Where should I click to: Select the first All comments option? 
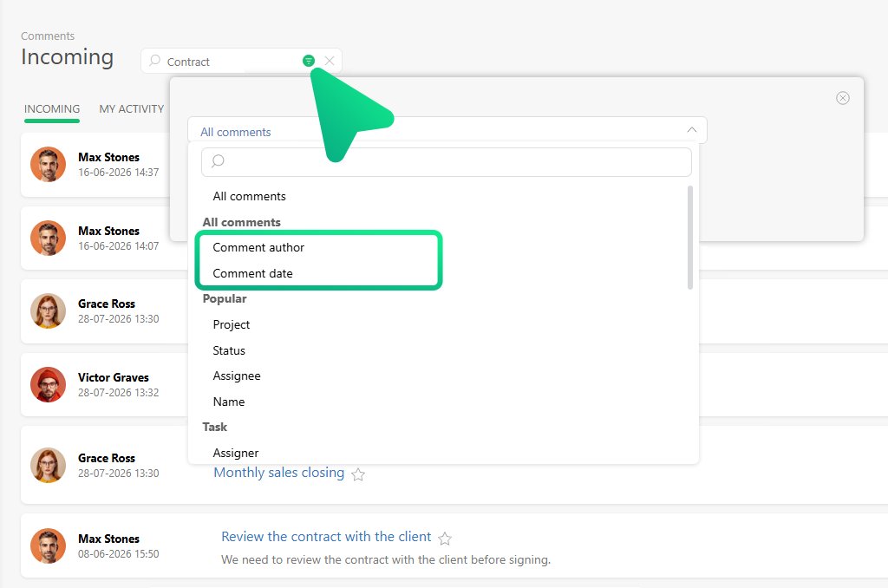(249, 196)
